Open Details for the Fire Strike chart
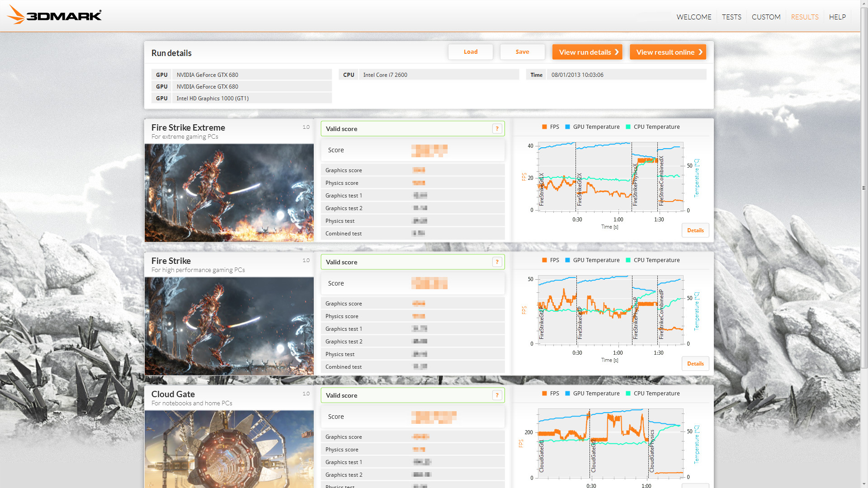The width and height of the screenshot is (868, 488). click(695, 363)
